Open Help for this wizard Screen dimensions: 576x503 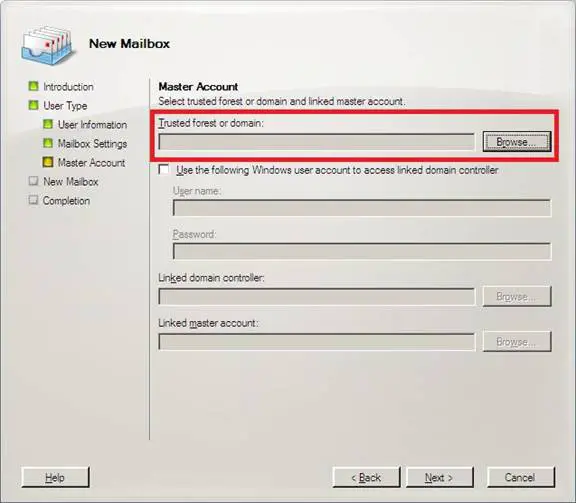(x=55, y=477)
